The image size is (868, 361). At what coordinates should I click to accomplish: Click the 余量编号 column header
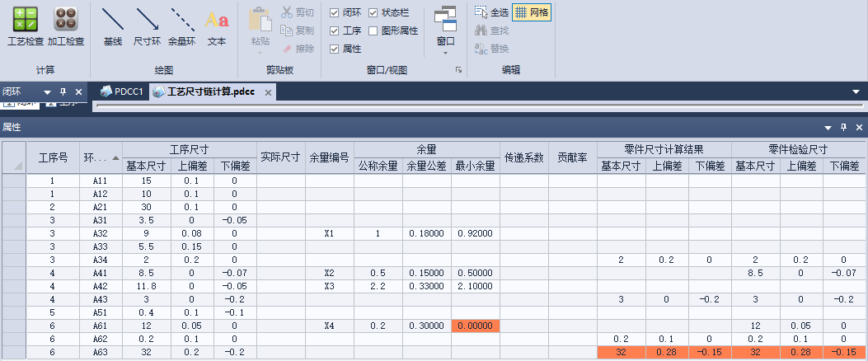(x=330, y=157)
